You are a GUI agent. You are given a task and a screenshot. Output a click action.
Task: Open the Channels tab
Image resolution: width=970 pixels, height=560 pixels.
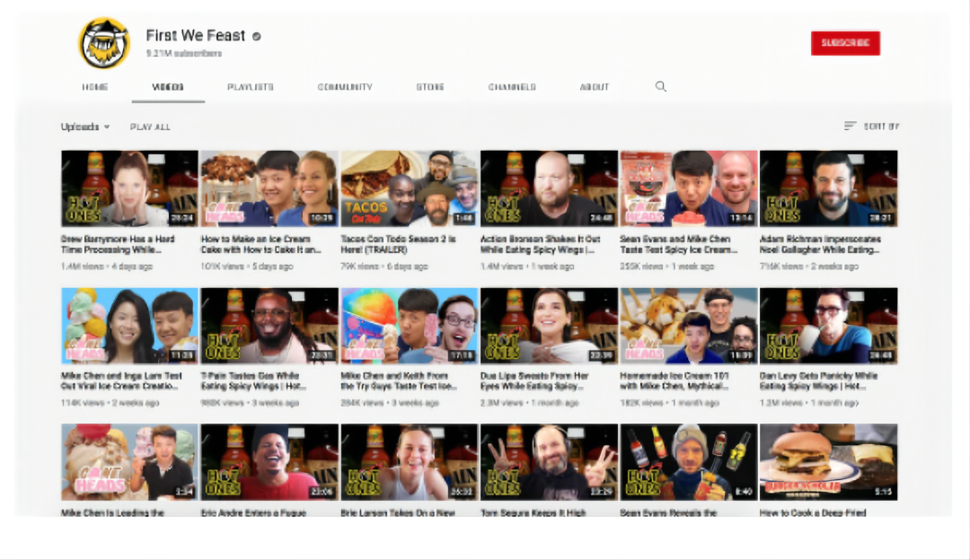click(512, 87)
